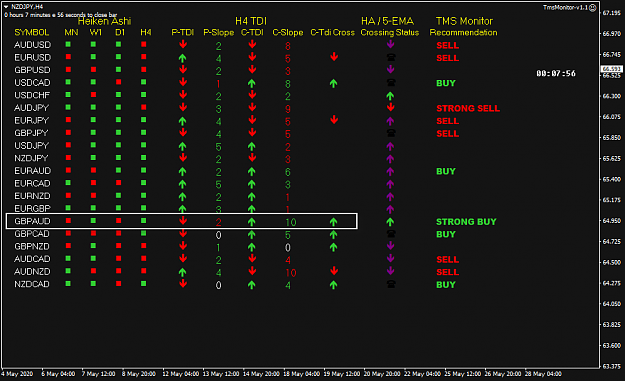Image resolution: width=625 pixels, height=381 pixels.
Task: Click the C-Tdi Cross column header
Action: click(332, 33)
